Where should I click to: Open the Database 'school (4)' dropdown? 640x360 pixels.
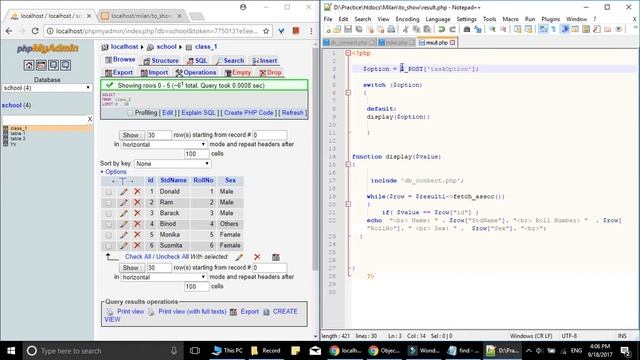point(47,88)
